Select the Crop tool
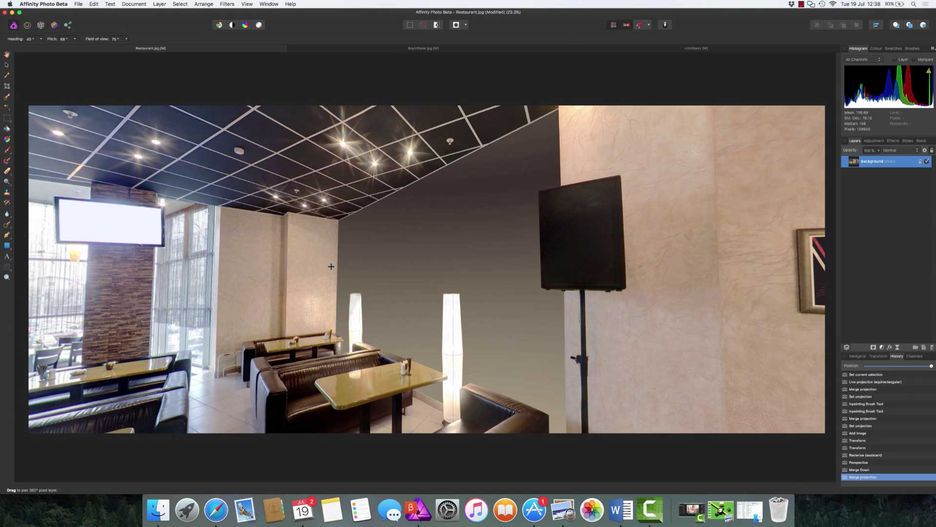The width and height of the screenshot is (936, 527). tap(7, 86)
